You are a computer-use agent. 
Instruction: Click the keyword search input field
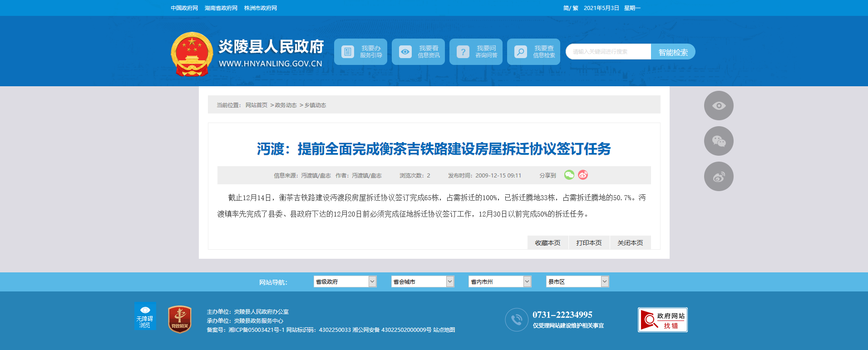608,52
